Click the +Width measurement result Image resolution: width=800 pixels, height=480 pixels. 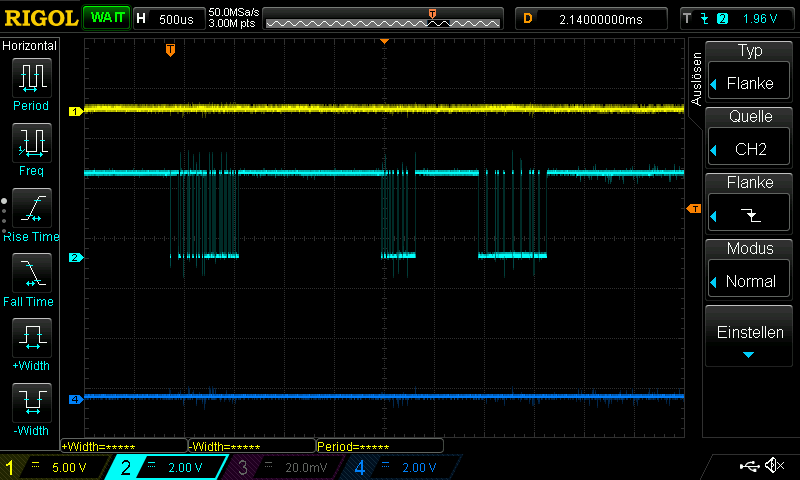point(124,446)
